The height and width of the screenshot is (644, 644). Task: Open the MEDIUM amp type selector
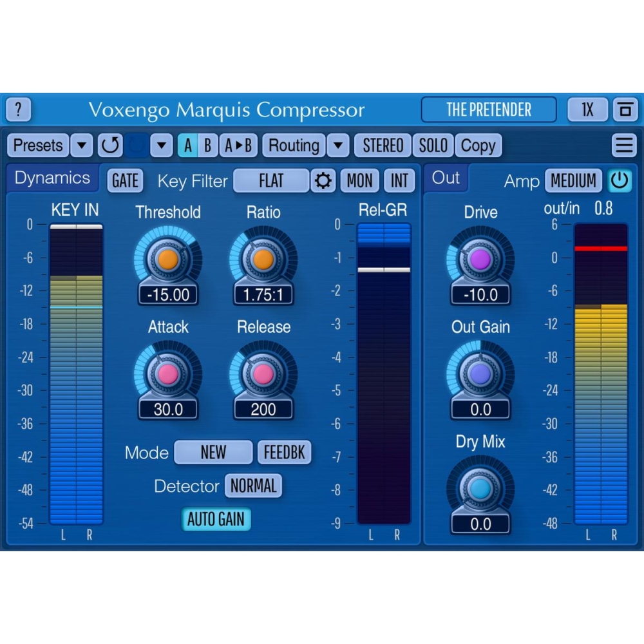(x=573, y=181)
